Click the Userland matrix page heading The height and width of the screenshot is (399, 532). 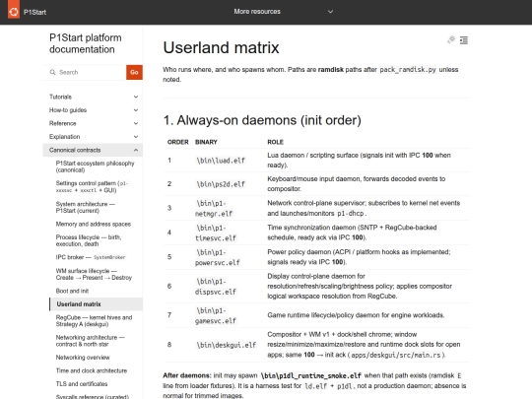pos(222,47)
